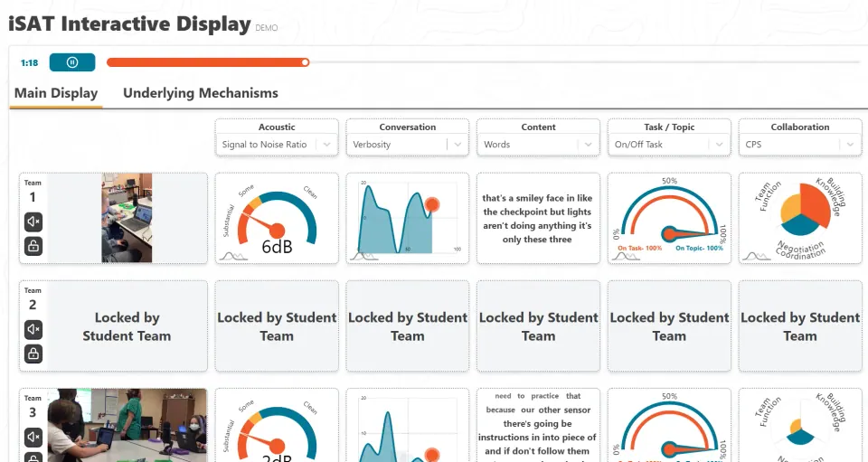Click distribution icon in Team 1 CPS card
Image resolution: width=868 pixels, height=462 pixels.
(756, 256)
